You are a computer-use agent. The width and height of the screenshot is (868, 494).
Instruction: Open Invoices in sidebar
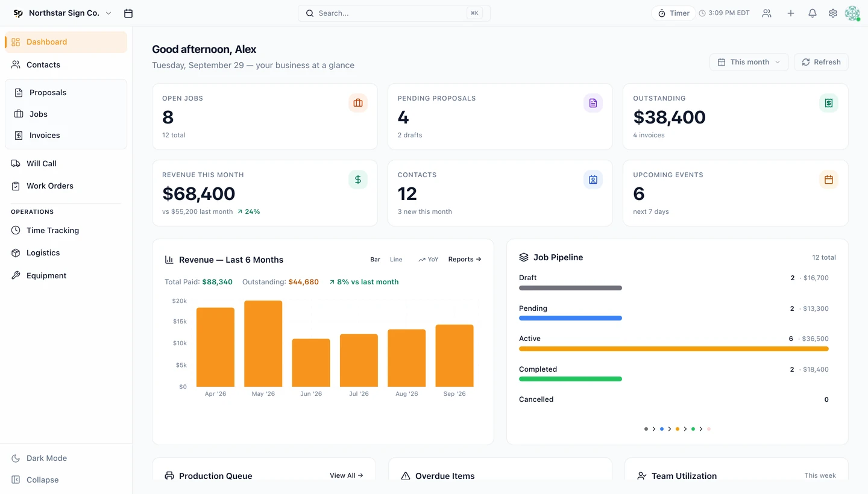[66, 136]
